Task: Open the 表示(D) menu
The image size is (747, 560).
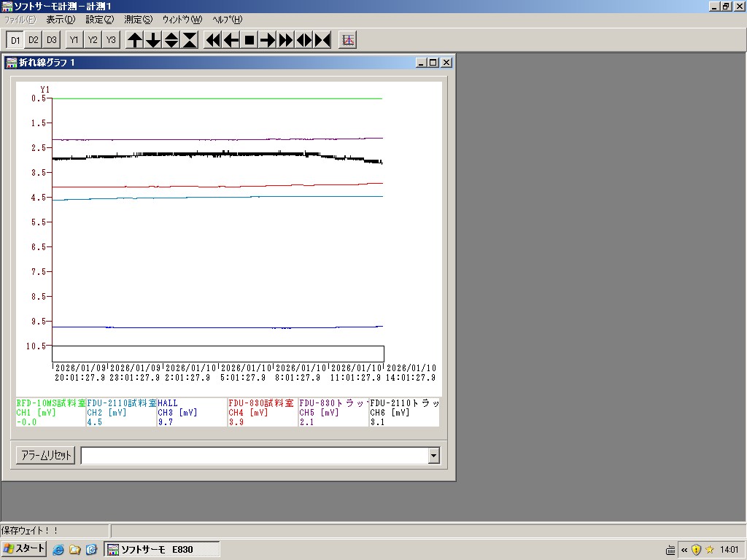Action: (61, 20)
